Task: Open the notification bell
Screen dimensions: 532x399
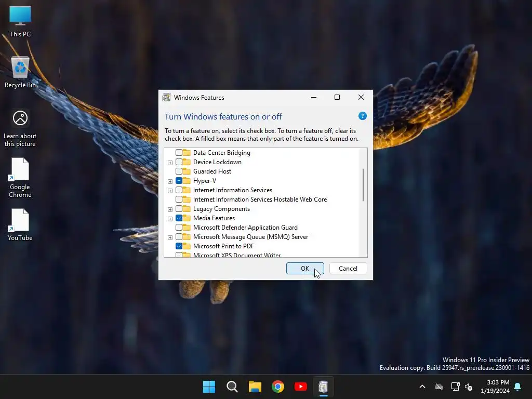Action: click(x=518, y=387)
